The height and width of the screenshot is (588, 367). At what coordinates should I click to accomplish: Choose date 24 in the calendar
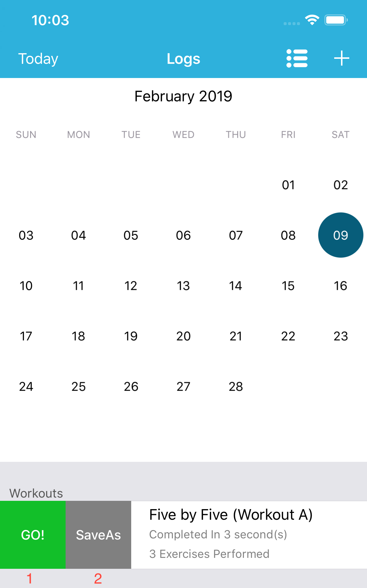(x=26, y=386)
